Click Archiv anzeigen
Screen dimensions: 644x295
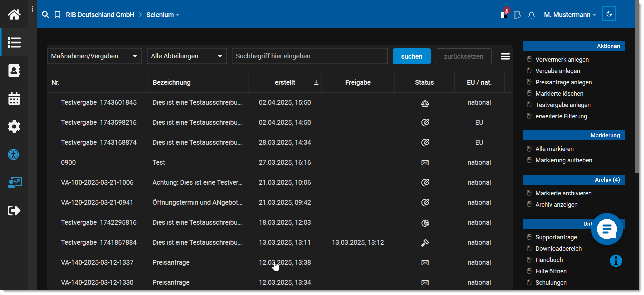(x=556, y=205)
